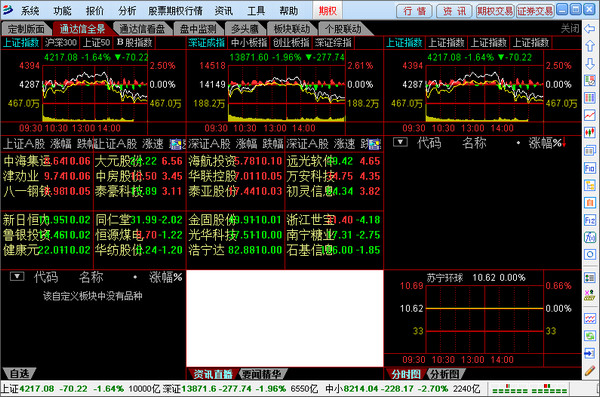
Task: Switch to the 分析图 chart tab
Action: click(444, 374)
